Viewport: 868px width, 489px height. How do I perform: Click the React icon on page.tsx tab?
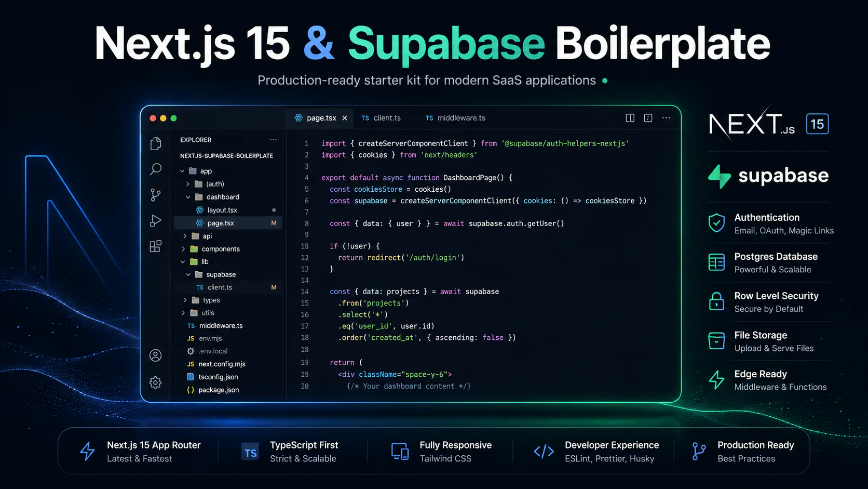tap(299, 118)
